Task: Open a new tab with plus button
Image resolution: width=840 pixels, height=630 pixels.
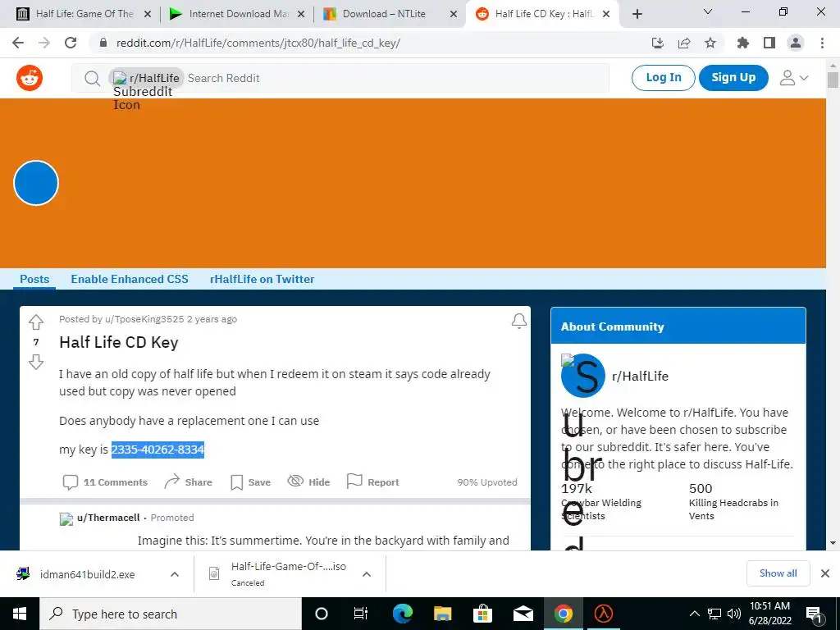Action: pos(637,15)
